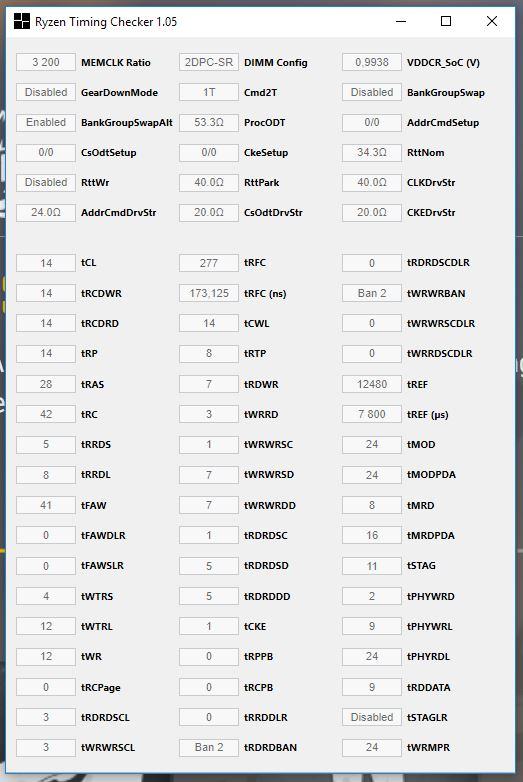
Task: Click the tPHYWRD value field
Action: (x=372, y=596)
